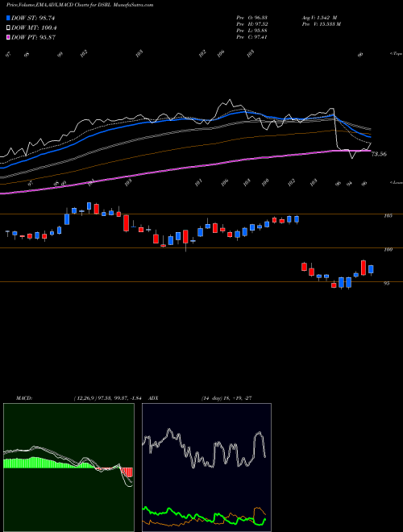Click the '<Tops' axis label
This screenshot has width=403, height=532.
point(396,54)
